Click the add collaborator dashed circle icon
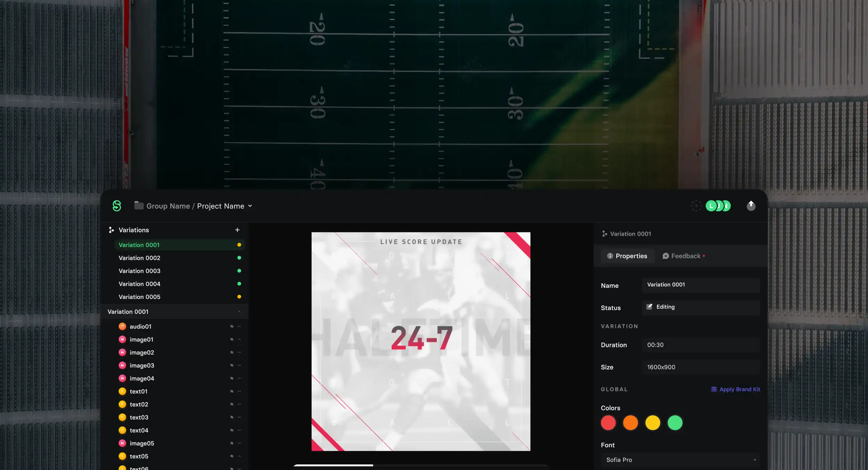Screen dimensions: 868x470 point(696,206)
